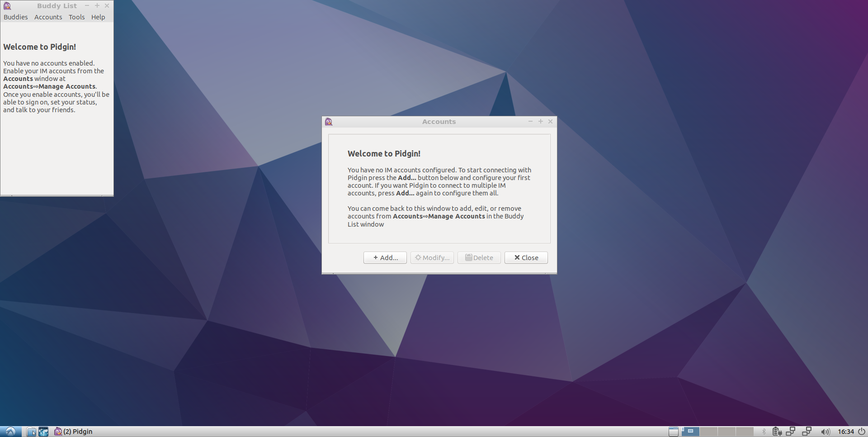Maximize the Accounts window via plus icon

[541, 121]
